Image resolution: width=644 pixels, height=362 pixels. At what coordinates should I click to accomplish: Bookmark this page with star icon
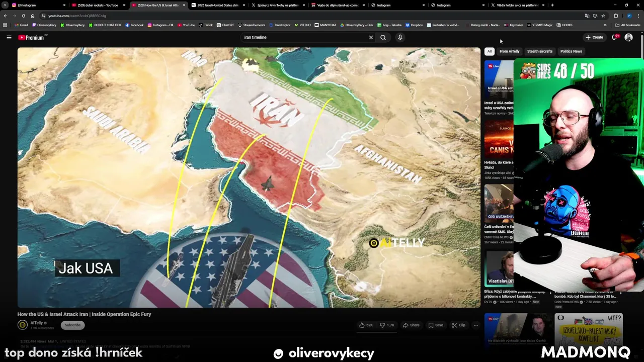603,16
